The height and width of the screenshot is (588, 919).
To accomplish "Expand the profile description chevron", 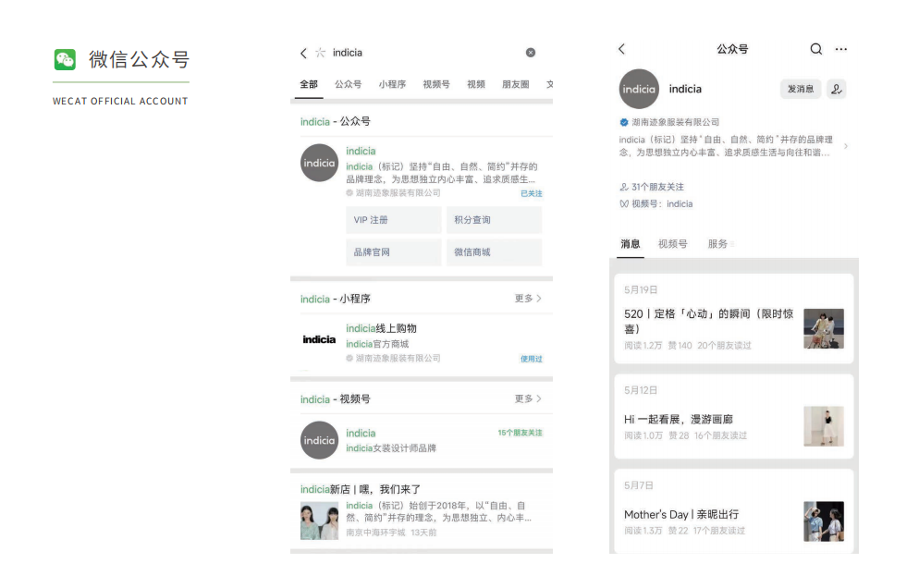I will click(845, 146).
